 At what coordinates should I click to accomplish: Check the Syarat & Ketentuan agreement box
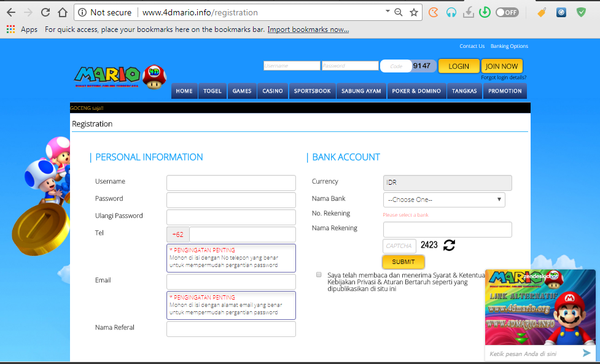(319, 274)
